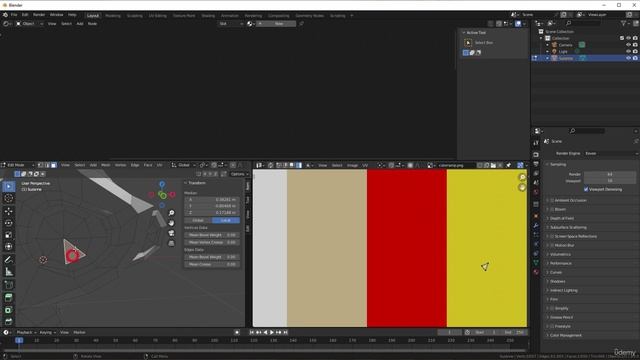Enable vertex select mode
Screen dimensions: 640x360
pos(40,165)
